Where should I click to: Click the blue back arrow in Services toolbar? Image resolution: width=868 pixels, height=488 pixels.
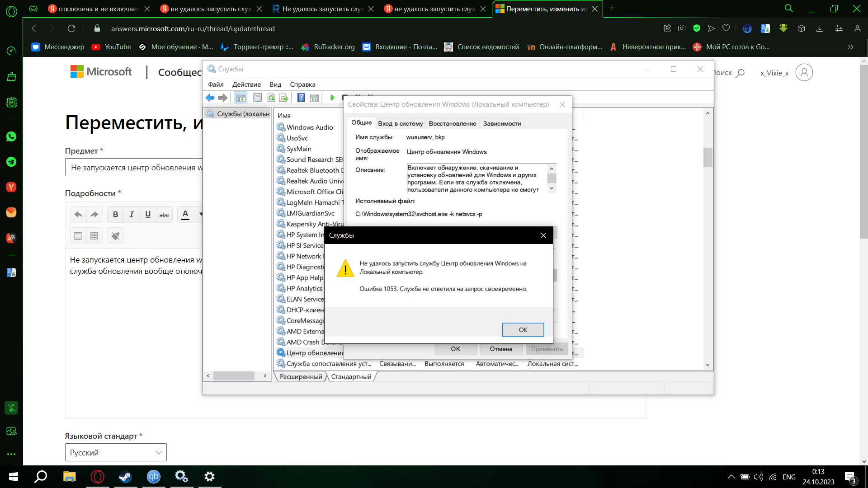[x=210, y=98]
